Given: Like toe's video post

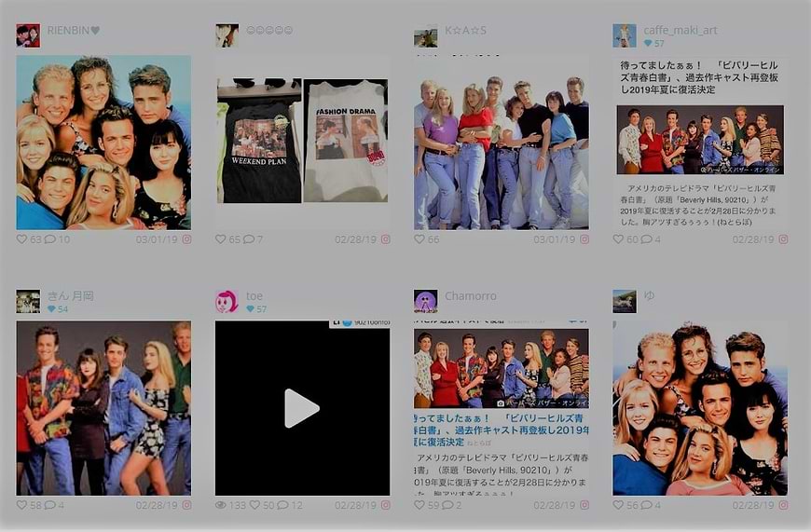Looking at the screenshot, I should [x=255, y=505].
